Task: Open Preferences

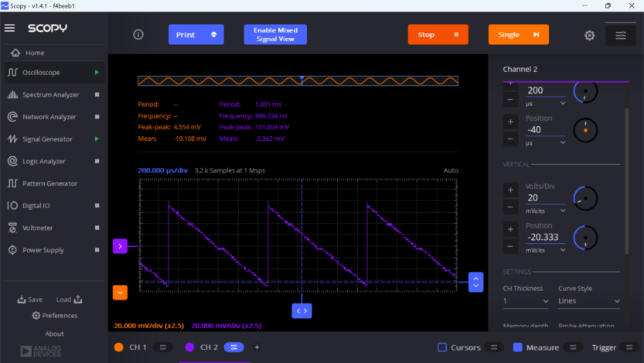Action: [55, 316]
